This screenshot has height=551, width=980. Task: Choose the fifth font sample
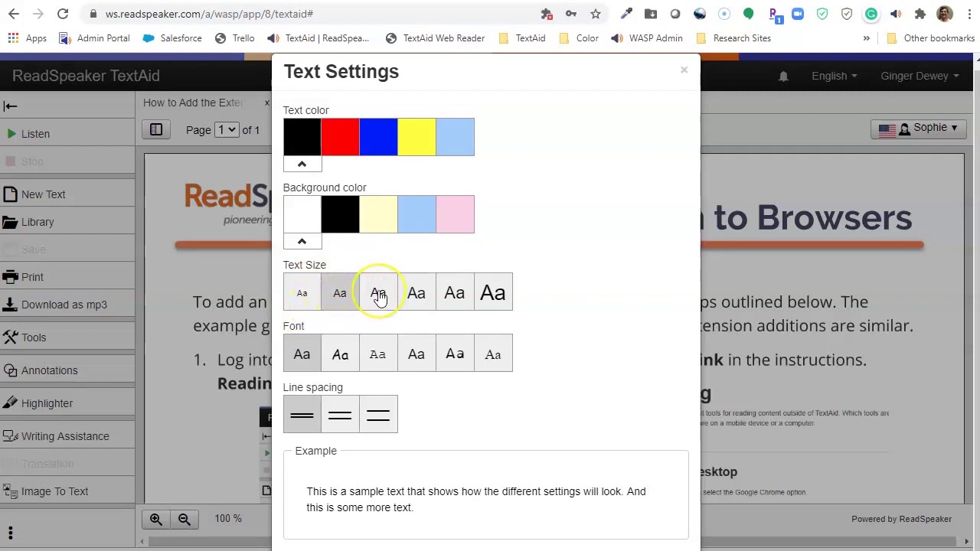tap(456, 354)
